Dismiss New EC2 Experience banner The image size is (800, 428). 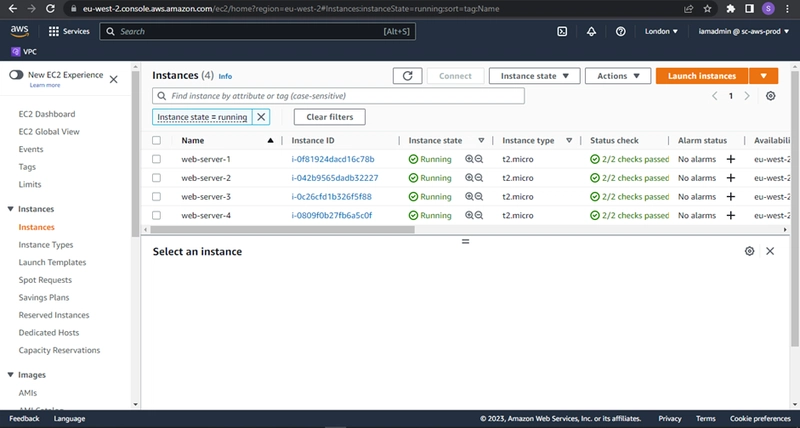point(113,79)
